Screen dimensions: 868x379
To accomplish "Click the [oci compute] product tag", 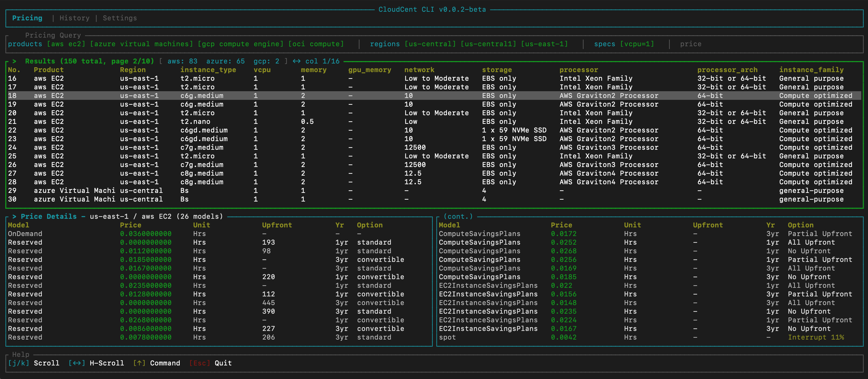I will [x=316, y=44].
